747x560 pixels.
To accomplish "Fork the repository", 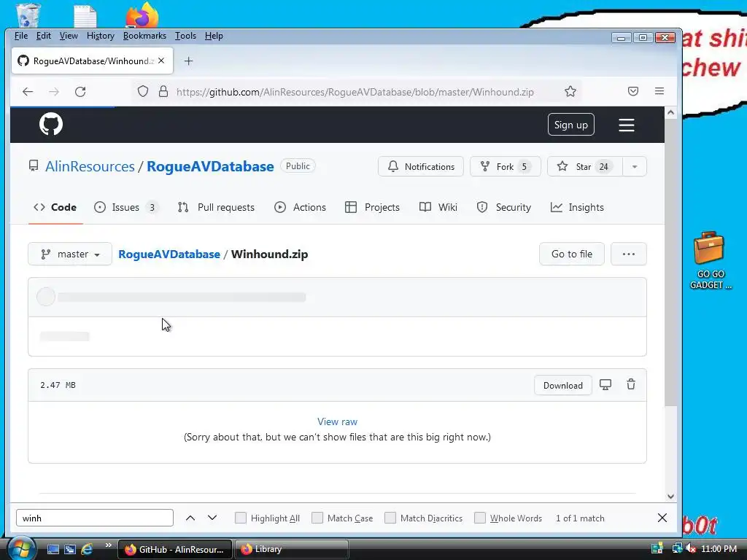I will (505, 167).
